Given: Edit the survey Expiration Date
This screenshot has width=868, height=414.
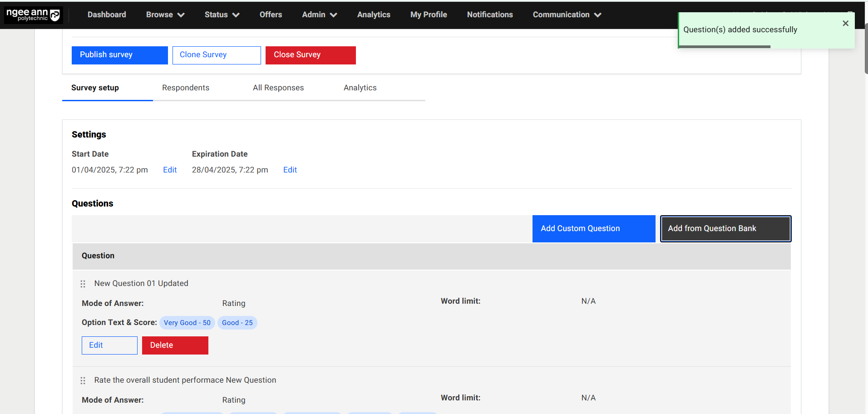Looking at the screenshot, I should tap(290, 170).
